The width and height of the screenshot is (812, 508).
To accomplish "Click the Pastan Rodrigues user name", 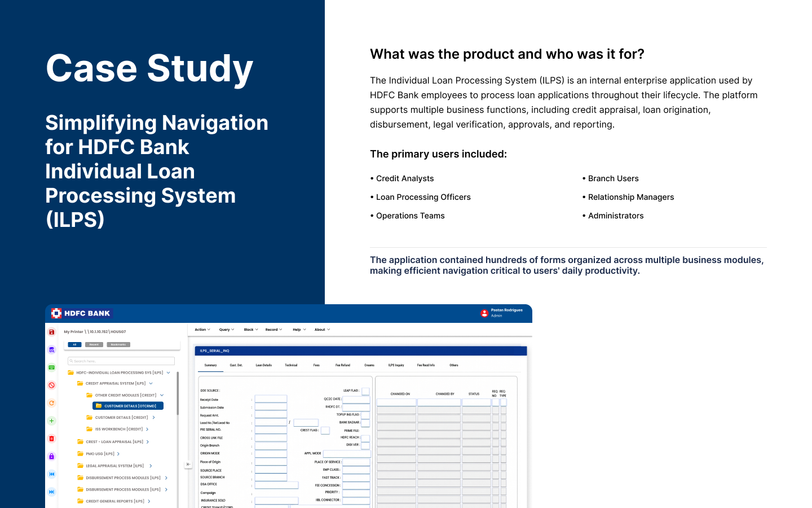I will pos(506,310).
